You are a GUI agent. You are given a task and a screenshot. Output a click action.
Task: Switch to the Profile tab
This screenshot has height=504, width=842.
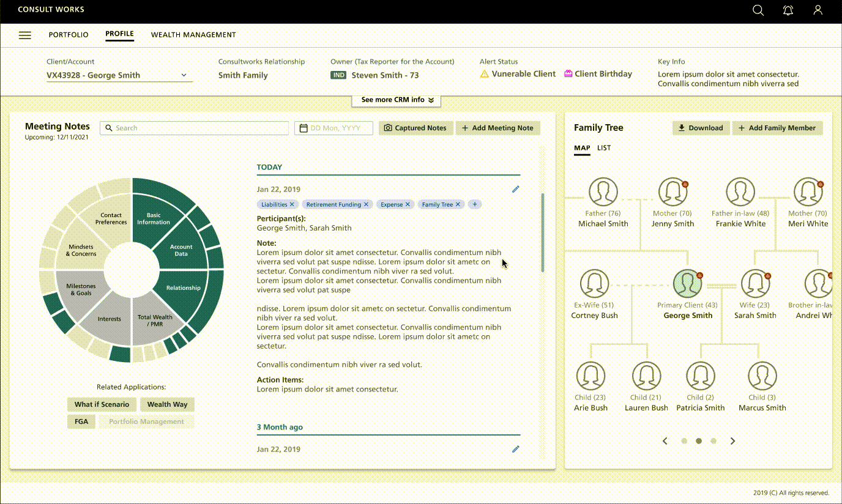[119, 34]
